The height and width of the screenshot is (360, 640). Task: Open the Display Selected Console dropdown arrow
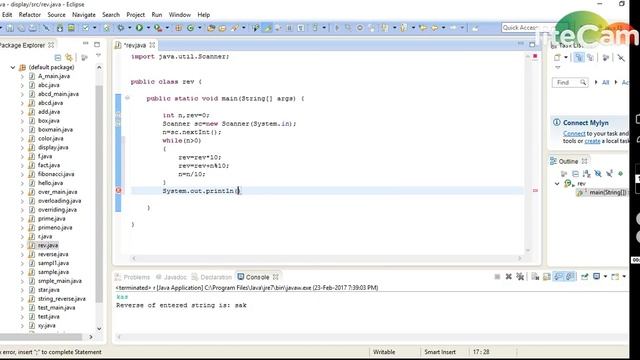coord(605,277)
